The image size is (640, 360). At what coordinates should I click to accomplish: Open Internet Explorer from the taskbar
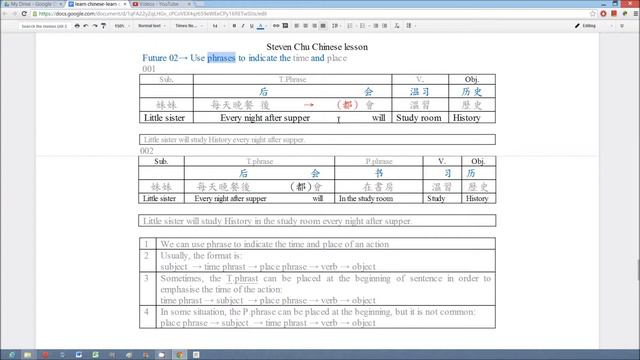(x=11, y=355)
